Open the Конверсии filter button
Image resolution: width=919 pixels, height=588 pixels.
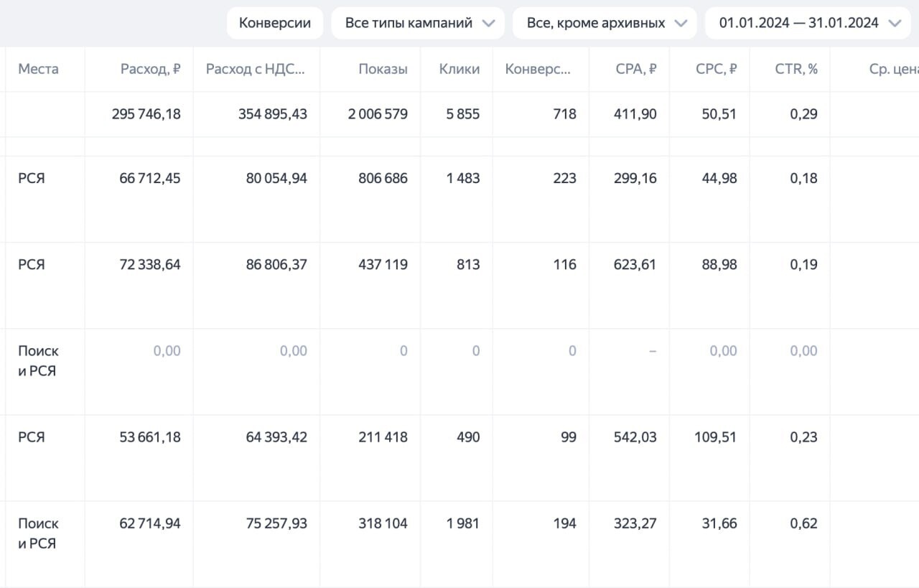(x=275, y=23)
